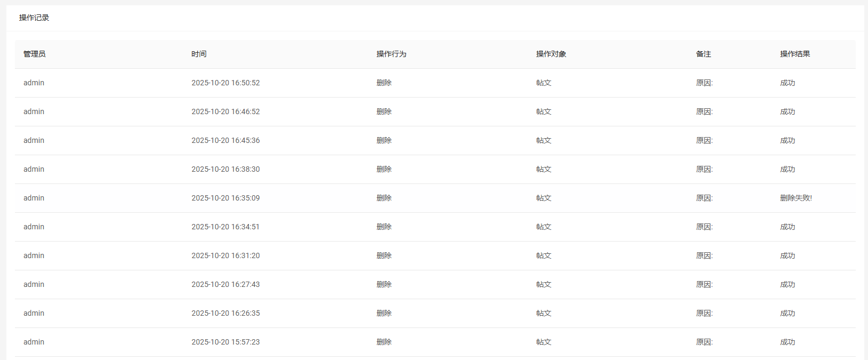Click the 帖文 link for the 16:46:52 record
This screenshot has height=360, width=868.
(x=543, y=111)
